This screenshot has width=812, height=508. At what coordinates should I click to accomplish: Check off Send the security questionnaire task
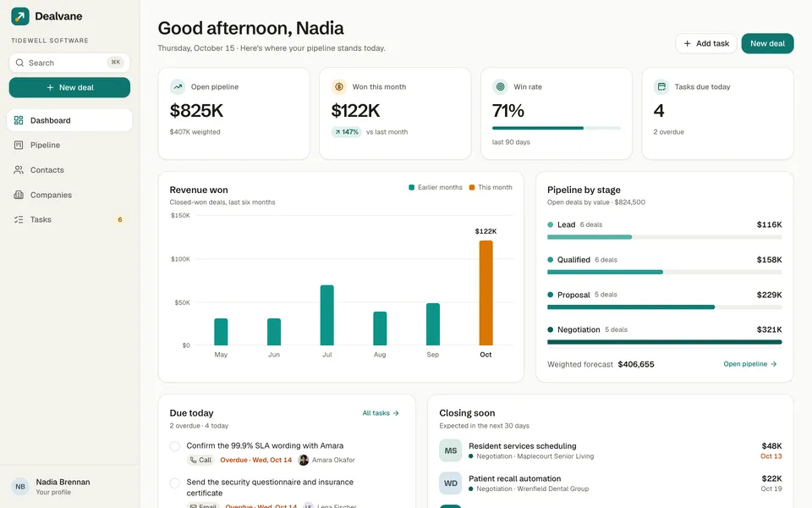[175, 483]
